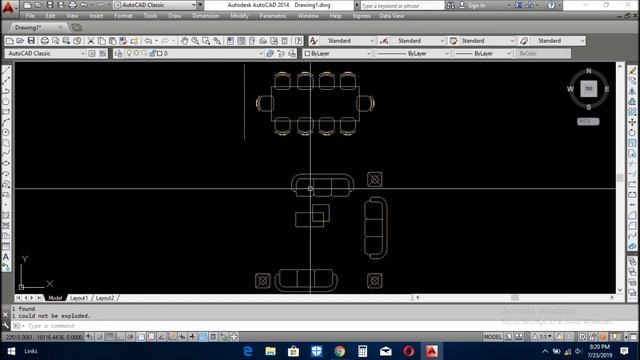Viewport: 640px width, 360px height.
Task: Click the Sign In button
Action: [x=476, y=6]
